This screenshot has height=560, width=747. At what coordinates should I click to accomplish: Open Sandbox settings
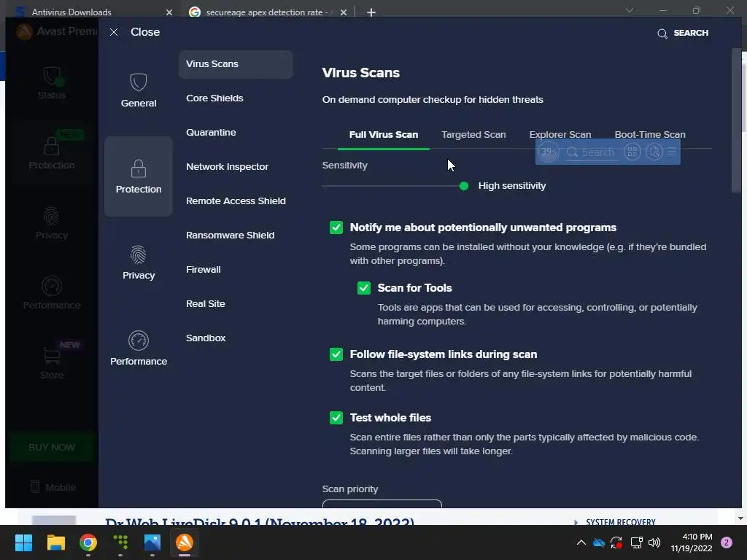click(206, 338)
